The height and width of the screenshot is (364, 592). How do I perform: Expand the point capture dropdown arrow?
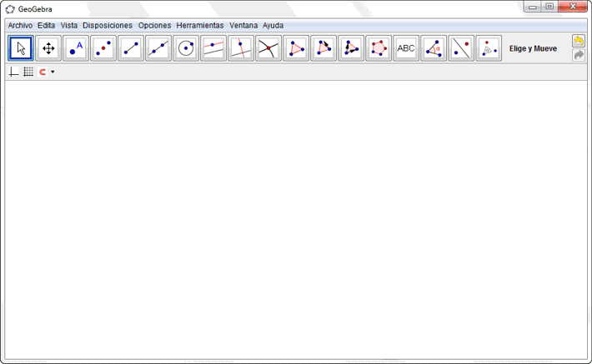click(x=53, y=72)
